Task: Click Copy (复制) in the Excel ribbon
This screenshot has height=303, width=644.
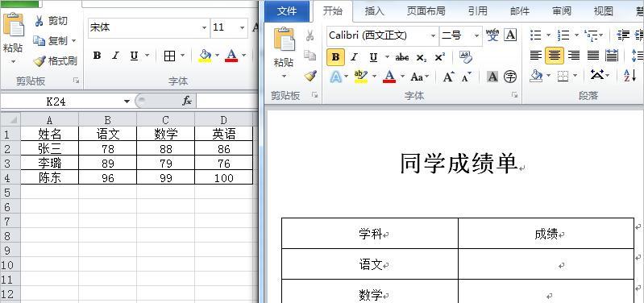Action: [x=51, y=40]
